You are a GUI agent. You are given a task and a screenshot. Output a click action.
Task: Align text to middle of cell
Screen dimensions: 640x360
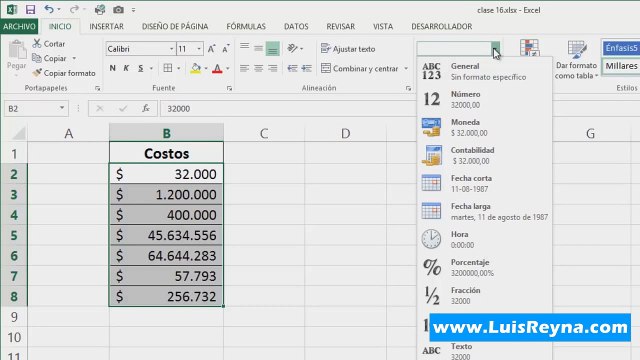(258, 48)
